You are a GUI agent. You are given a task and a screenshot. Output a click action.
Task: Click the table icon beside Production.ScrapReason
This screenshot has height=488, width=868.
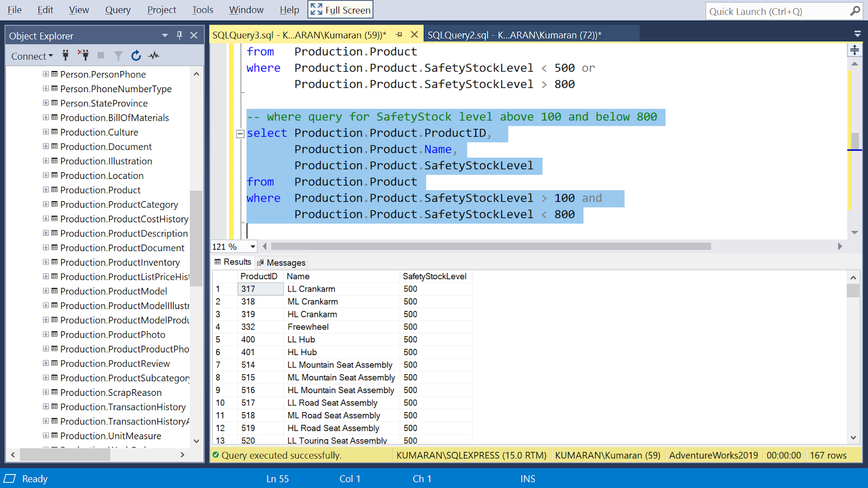click(54, 392)
